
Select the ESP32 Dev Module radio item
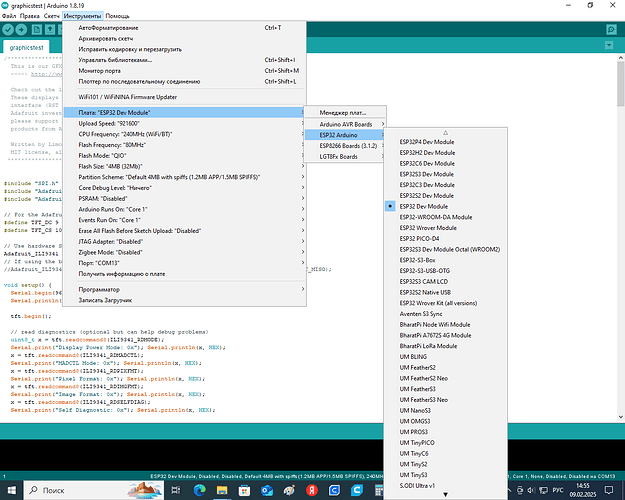(445, 207)
